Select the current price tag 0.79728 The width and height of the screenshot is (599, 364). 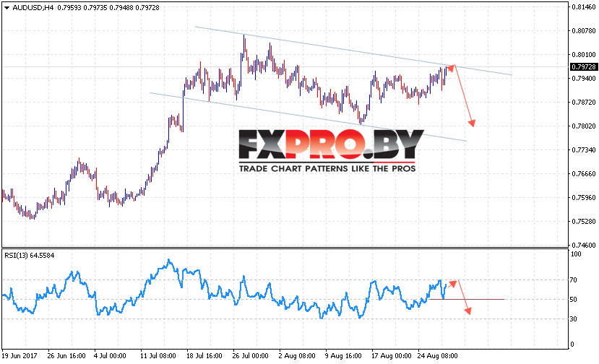pos(583,67)
